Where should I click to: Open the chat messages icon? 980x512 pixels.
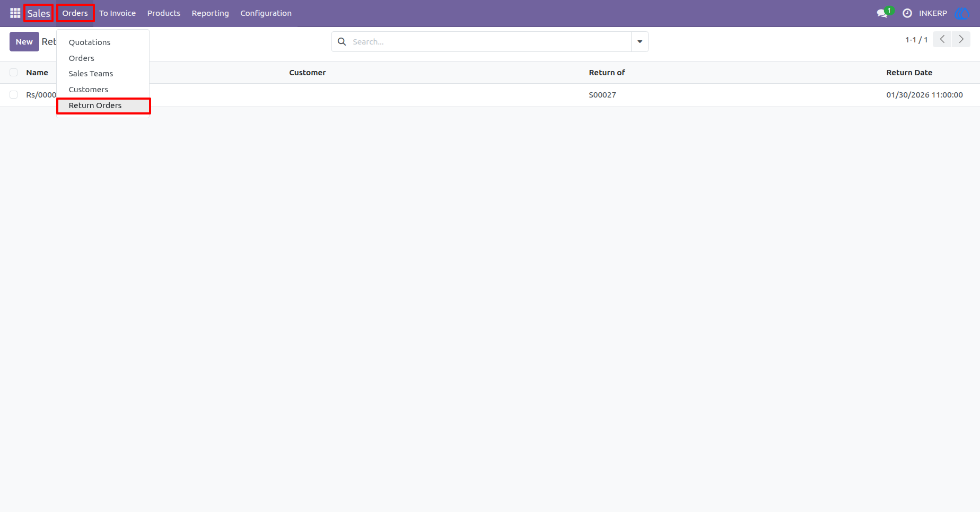coord(882,13)
